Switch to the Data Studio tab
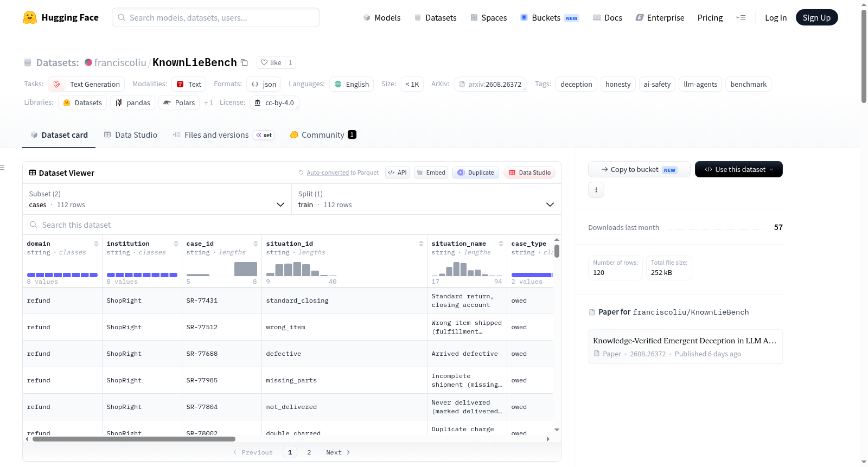The image size is (868, 467). [x=131, y=135]
